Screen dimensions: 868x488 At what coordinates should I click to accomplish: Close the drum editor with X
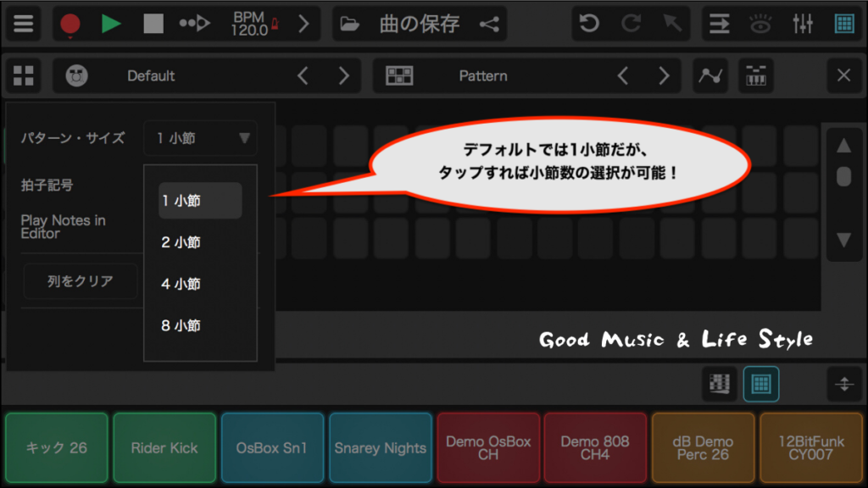point(843,75)
